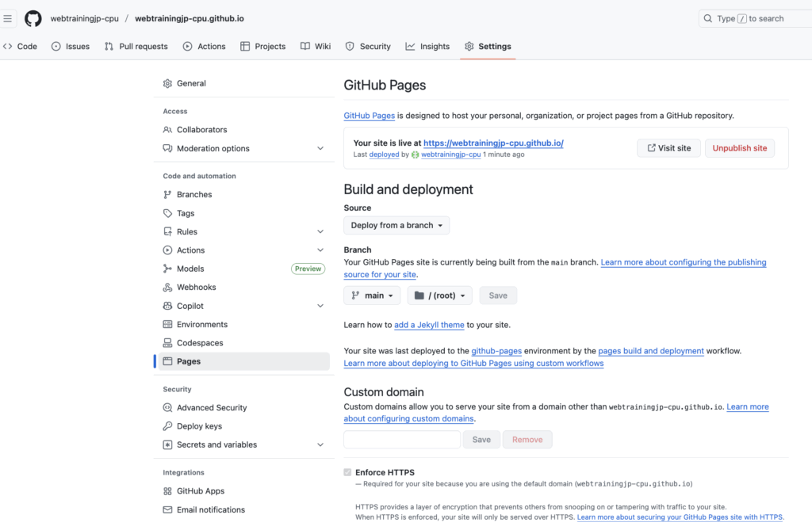Open the Insights tab
Screen dimensions: 812x530
pos(427,47)
